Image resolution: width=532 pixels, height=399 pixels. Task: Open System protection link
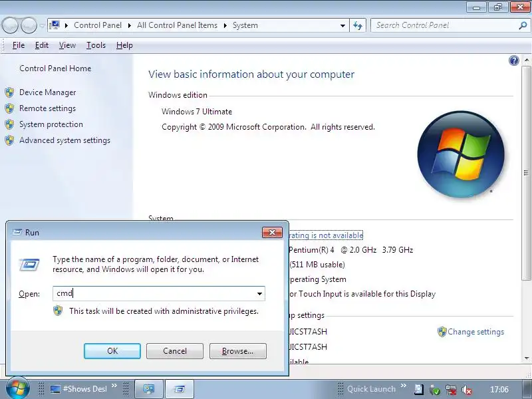tap(51, 124)
